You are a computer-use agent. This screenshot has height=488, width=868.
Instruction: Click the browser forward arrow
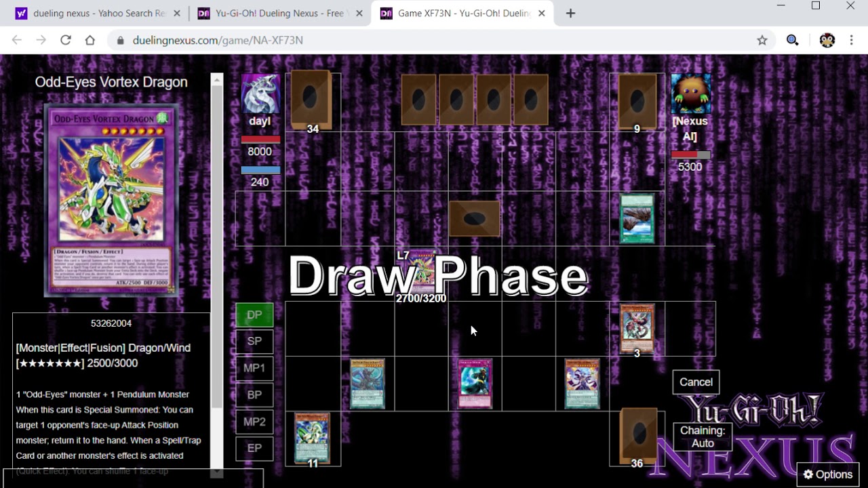click(x=41, y=40)
